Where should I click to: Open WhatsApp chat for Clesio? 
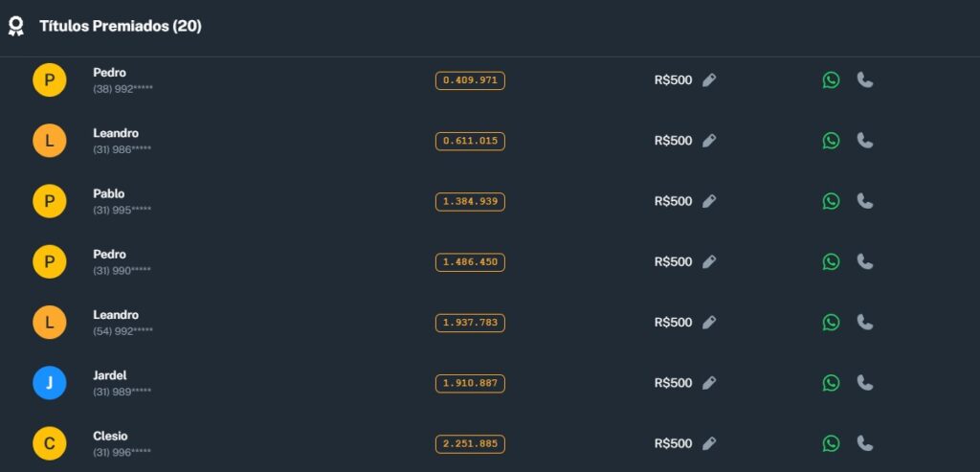pos(831,443)
